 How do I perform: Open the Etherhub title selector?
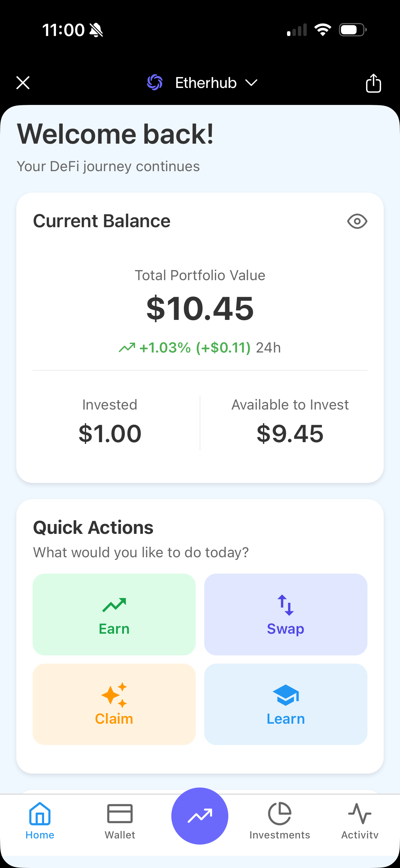(206, 83)
